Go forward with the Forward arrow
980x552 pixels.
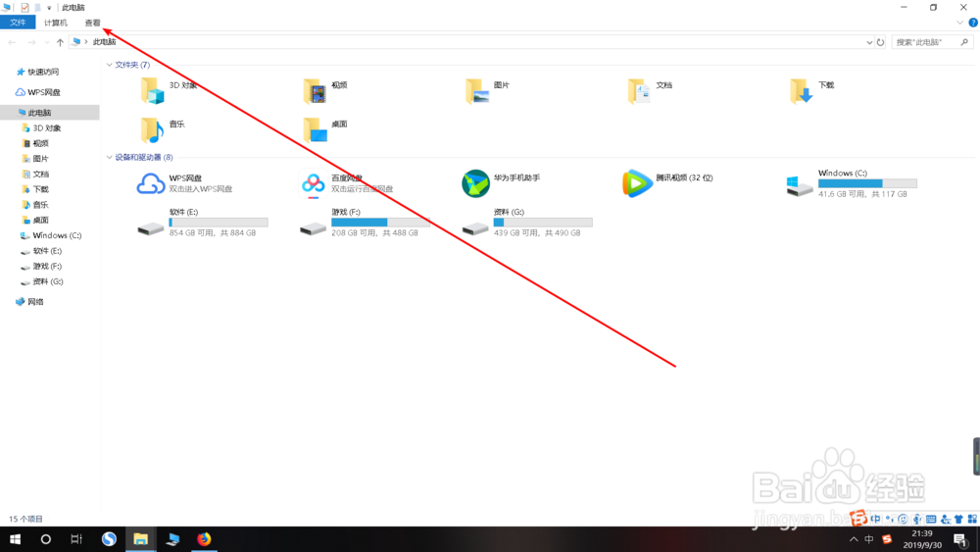pos(31,42)
